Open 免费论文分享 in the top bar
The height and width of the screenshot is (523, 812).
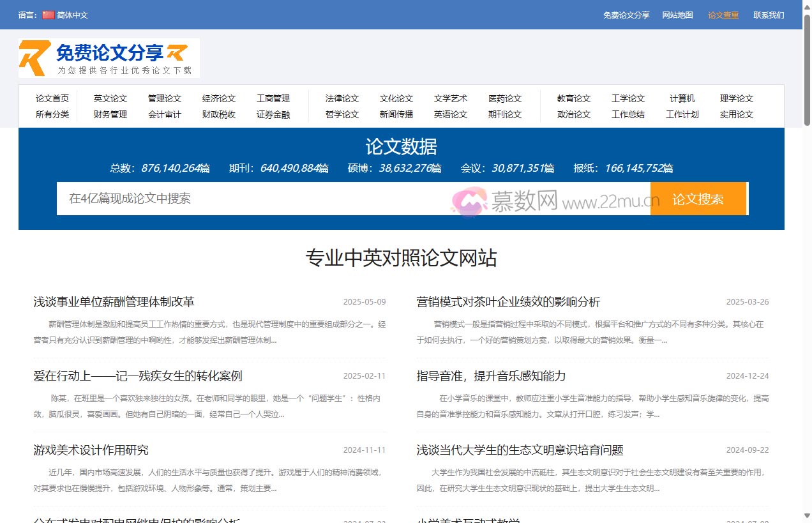(x=626, y=15)
